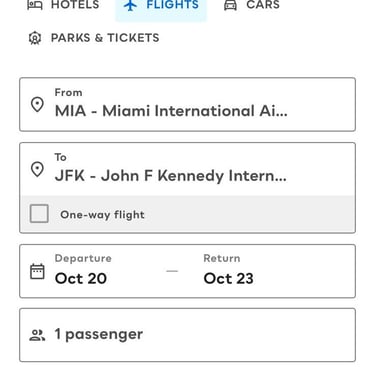The height and width of the screenshot is (375, 375).
Task: Click the location pin in To field
Action: pos(37,169)
